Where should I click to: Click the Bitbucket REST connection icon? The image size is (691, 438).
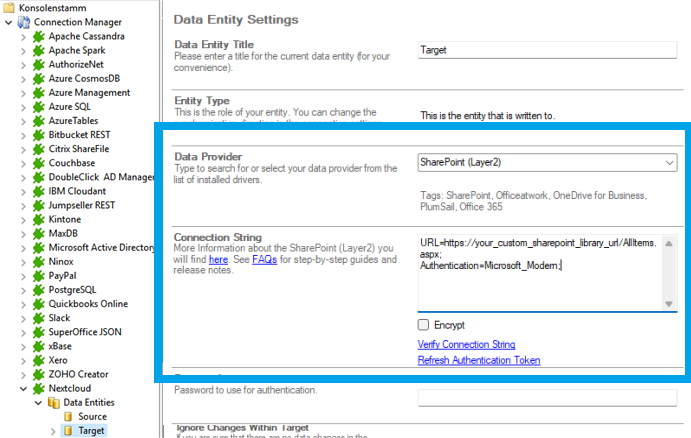(39, 135)
